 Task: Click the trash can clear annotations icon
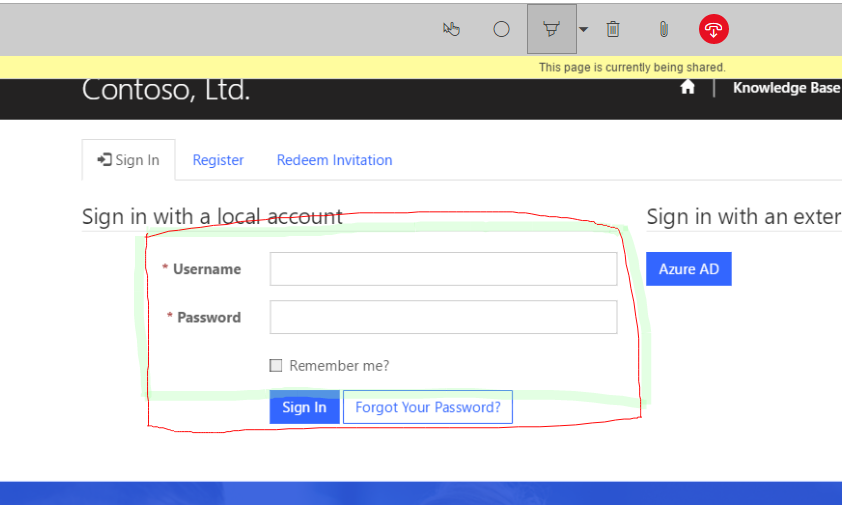click(613, 29)
